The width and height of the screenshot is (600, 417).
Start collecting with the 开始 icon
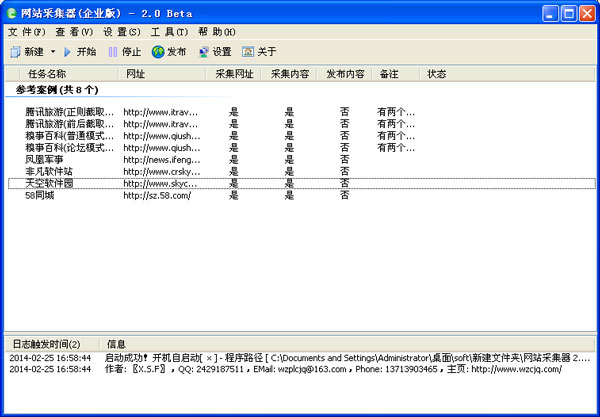click(x=68, y=51)
